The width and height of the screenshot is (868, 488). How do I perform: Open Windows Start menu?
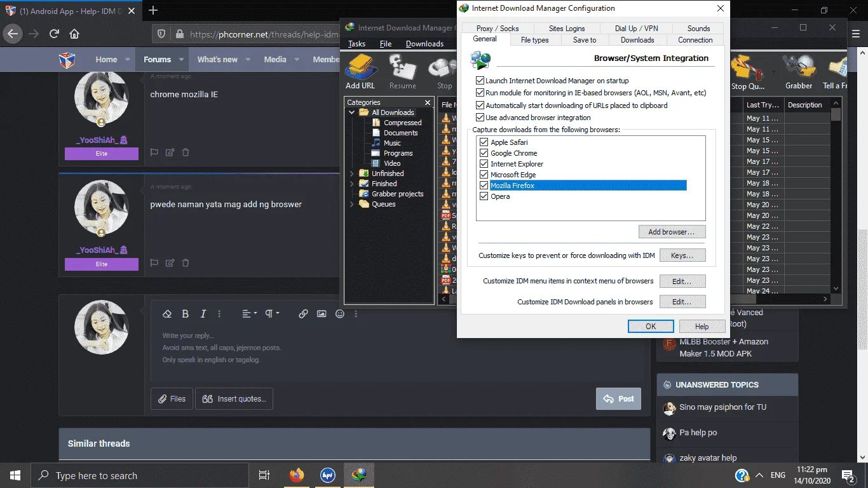click(15, 475)
